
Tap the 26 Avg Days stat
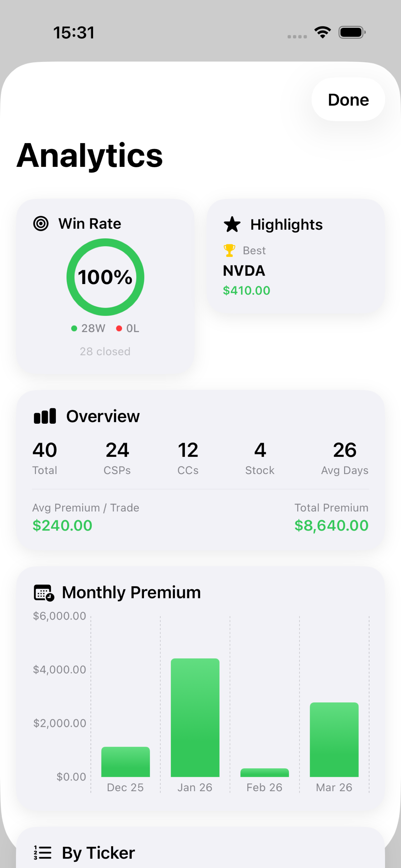click(x=344, y=457)
